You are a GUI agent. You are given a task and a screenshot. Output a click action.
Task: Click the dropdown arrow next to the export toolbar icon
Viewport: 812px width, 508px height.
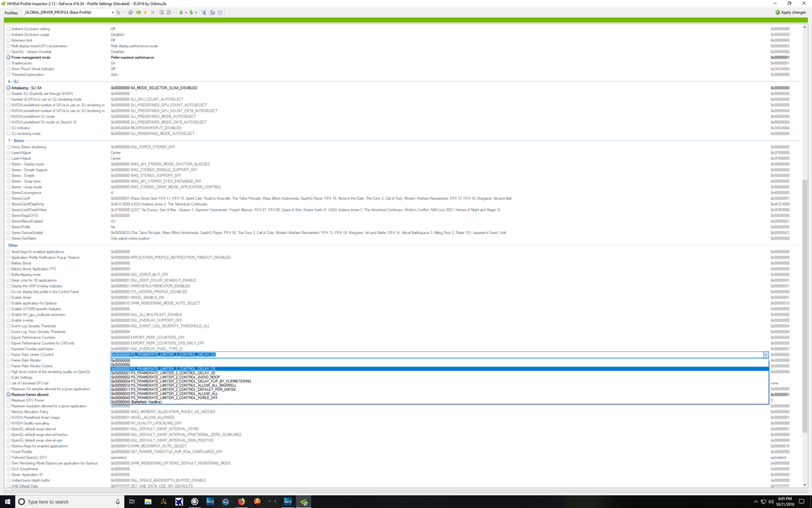pyautogui.click(x=186, y=12)
